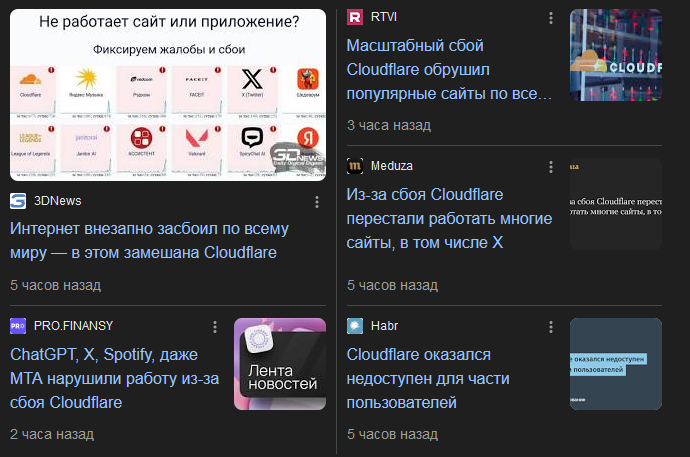
Task: Open headline 'Масштабный сбой Cloudflare обрушил'
Action: [x=449, y=69]
